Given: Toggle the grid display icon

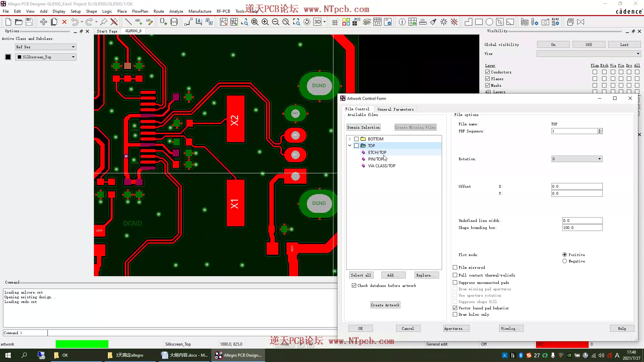Looking at the screenshot, I should (335, 22).
